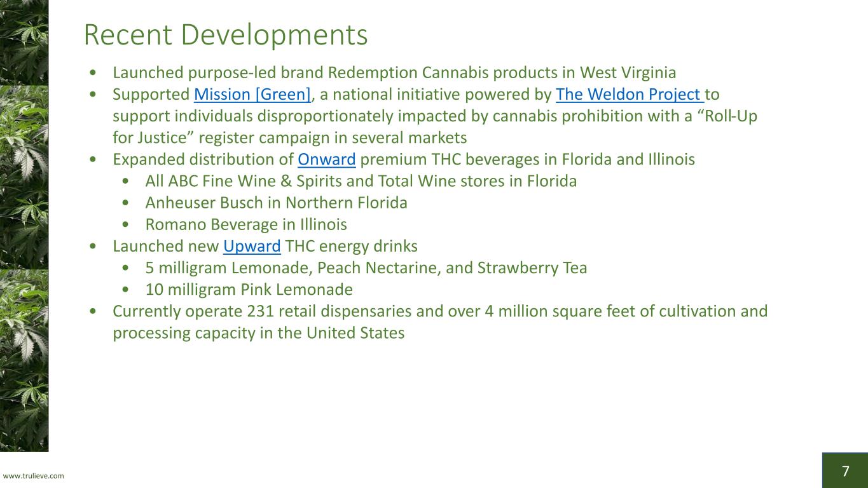Select the register campaign in several markets line
Screen dimensions: 868x488
[289, 137]
